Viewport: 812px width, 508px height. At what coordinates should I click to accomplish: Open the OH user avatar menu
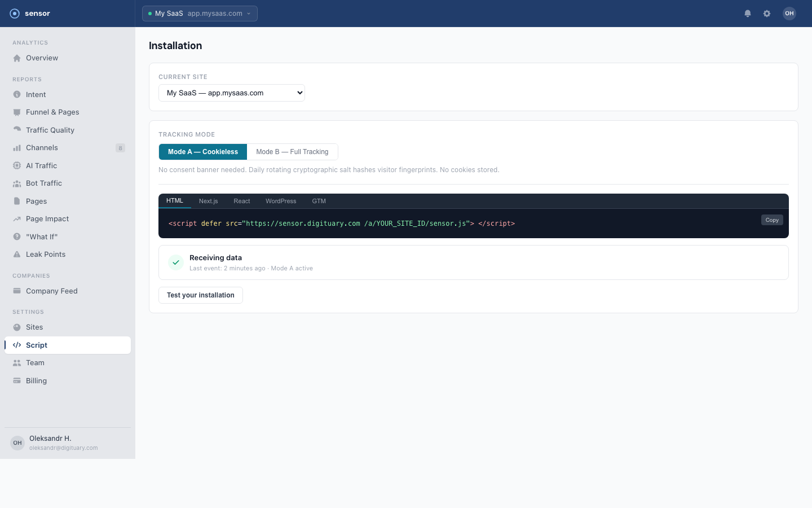(789, 14)
